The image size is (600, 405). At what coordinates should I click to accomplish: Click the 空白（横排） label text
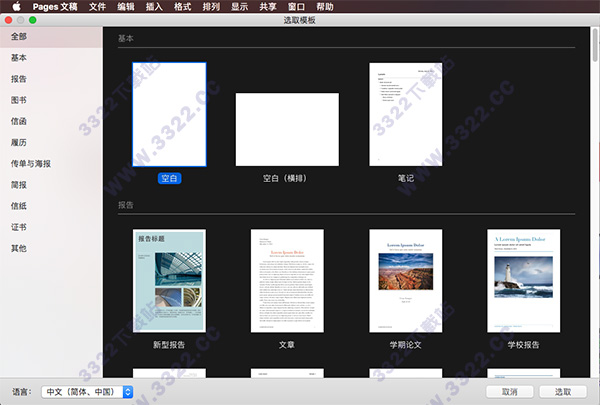coord(285,178)
